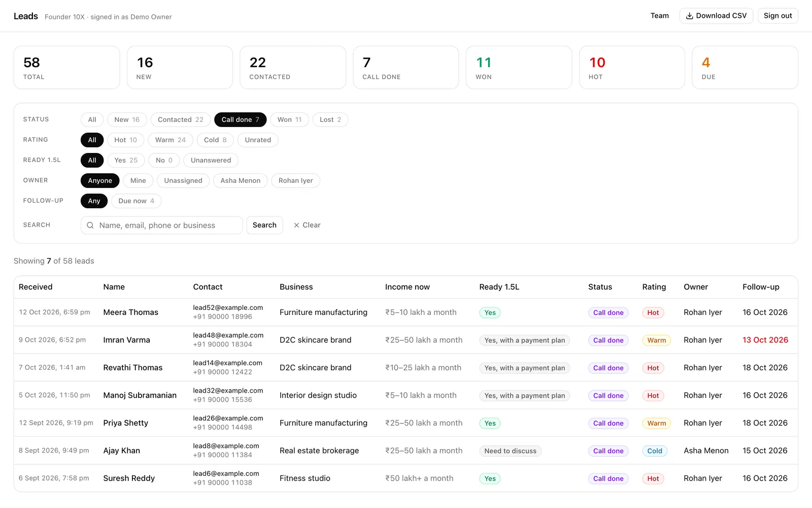Open the 10 Hot stat card
812x508 pixels.
pos(632,68)
